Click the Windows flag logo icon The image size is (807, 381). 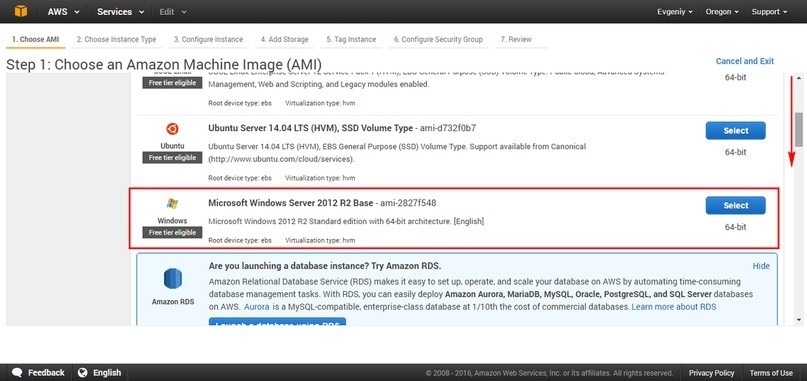pos(172,203)
